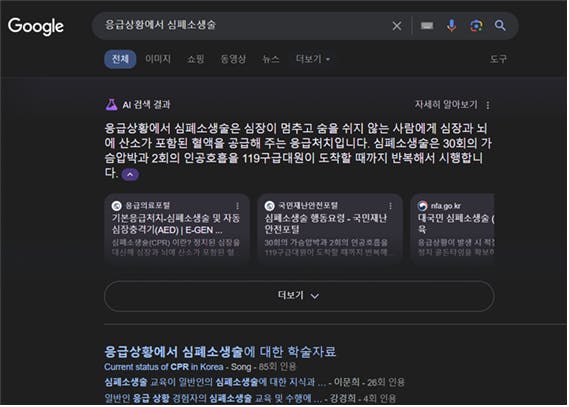The width and height of the screenshot is (569, 407).
Task: Open the 강경희 scholarly article link
Action: (x=213, y=398)
